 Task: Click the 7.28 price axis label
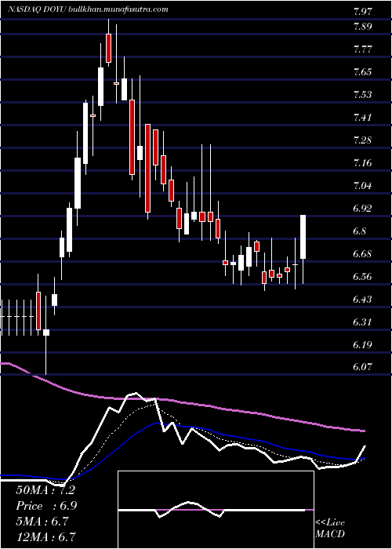coord(362,140)
